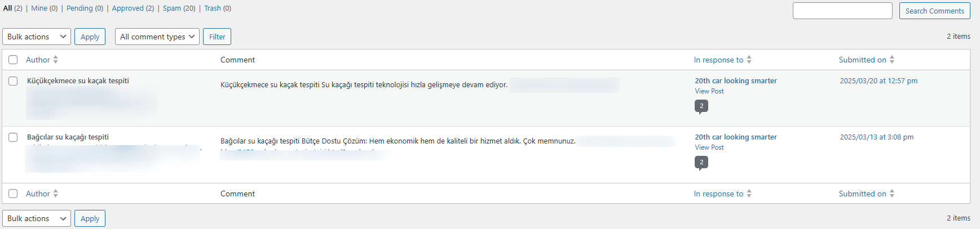Click footer In response to sort arrows

click(x=749, y=194)
